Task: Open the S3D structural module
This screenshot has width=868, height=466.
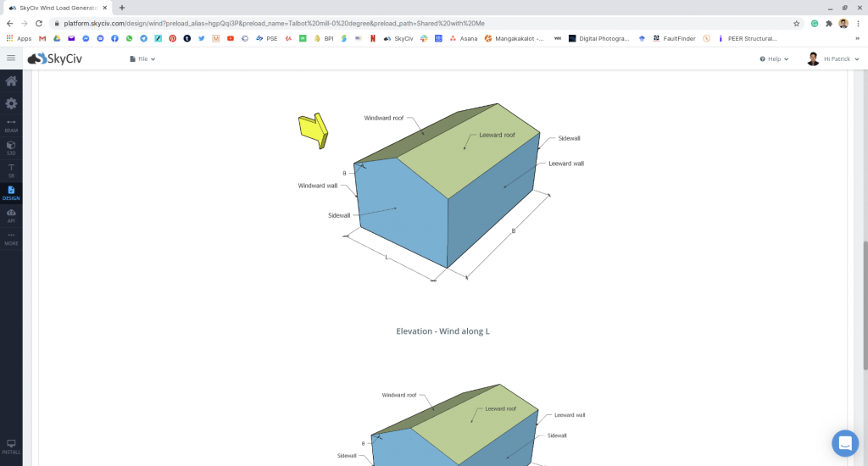Action: pos(11,147)
